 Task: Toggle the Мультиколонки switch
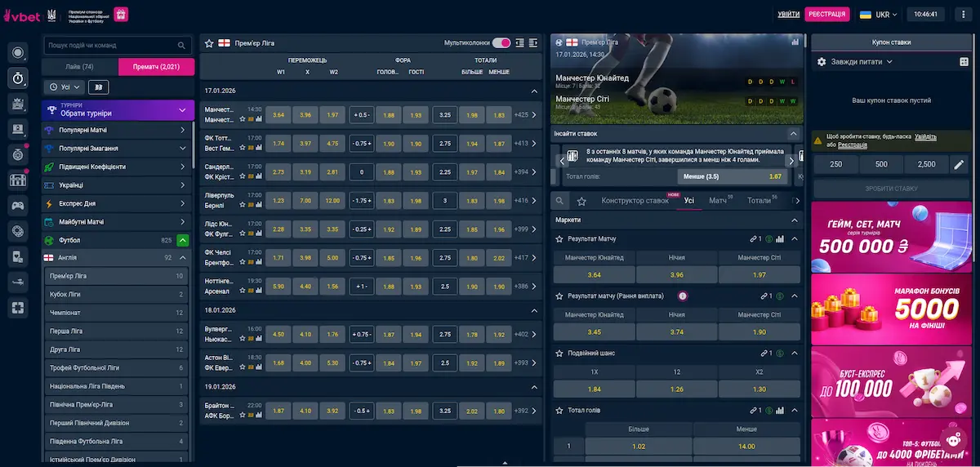[501, 42]
